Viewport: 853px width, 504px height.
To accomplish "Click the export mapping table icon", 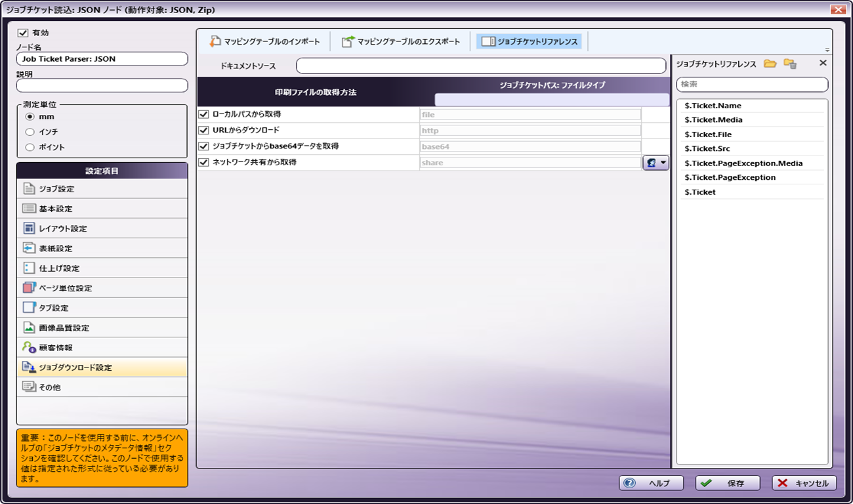I will click(x=347, y=41).
